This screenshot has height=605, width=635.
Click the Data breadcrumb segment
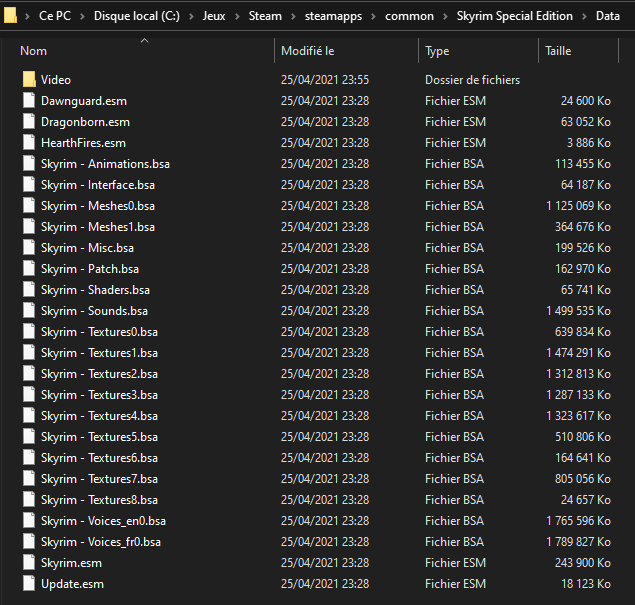coord(608,16)
